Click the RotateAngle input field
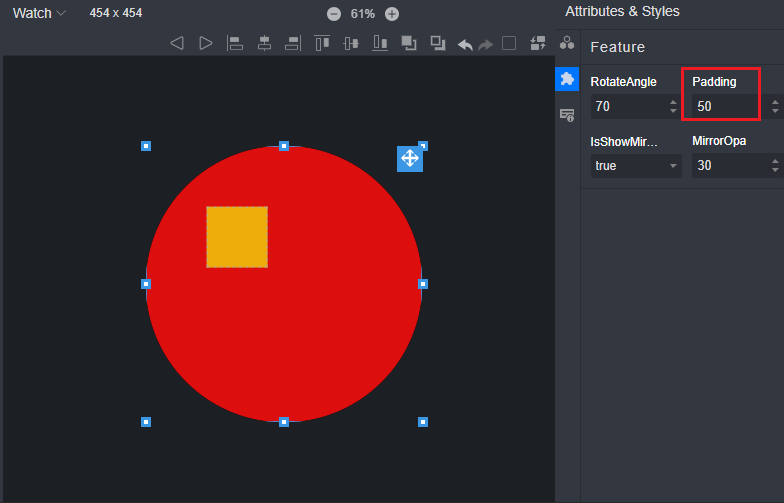The image size is (784, 503). click(x=625, y=106)
